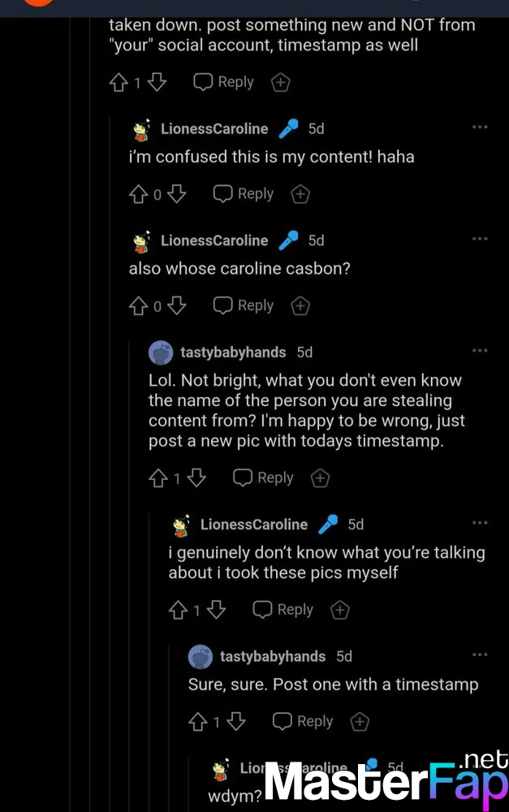Downvote the 'Sure, sure. Post one' comment
The width and height of the screenshot is (509, 812).
236,721
